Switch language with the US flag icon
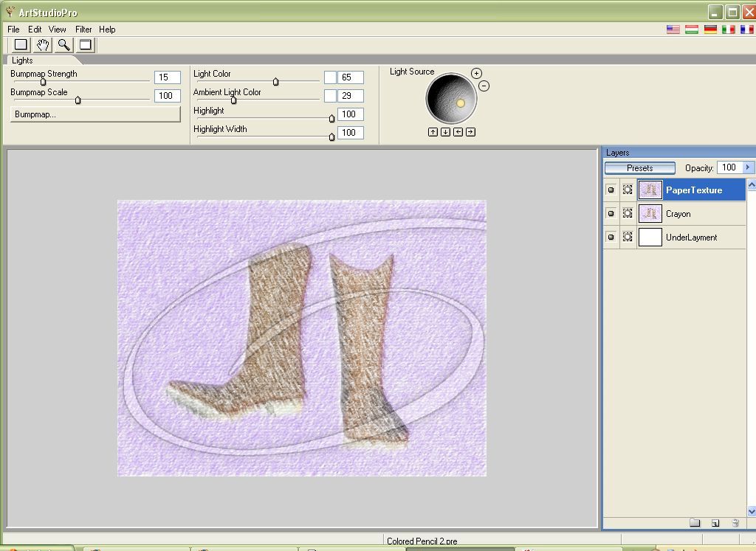 click(x=672, y=30)
